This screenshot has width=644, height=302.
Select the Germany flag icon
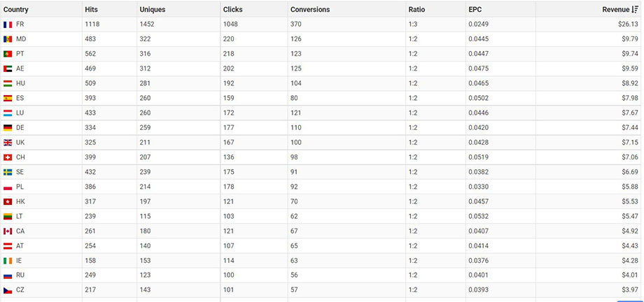tap(8, 128)
